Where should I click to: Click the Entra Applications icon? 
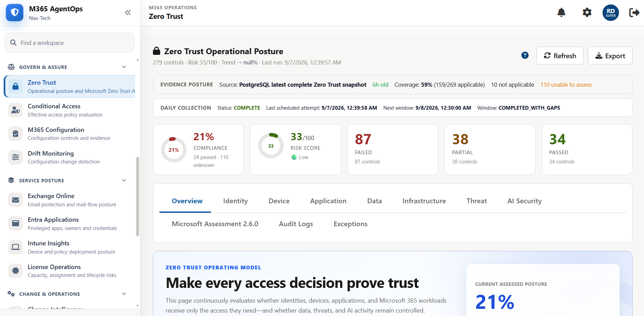coord(15,223)
